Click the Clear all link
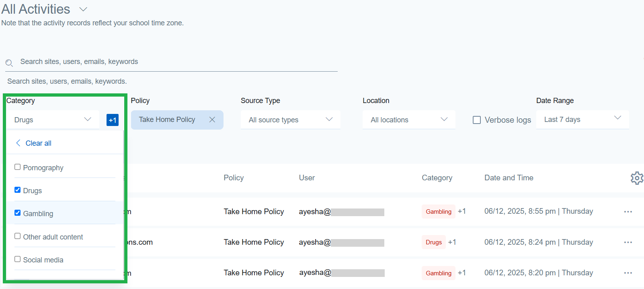Viewport: 644px width, 289px height. coord(39,143)
